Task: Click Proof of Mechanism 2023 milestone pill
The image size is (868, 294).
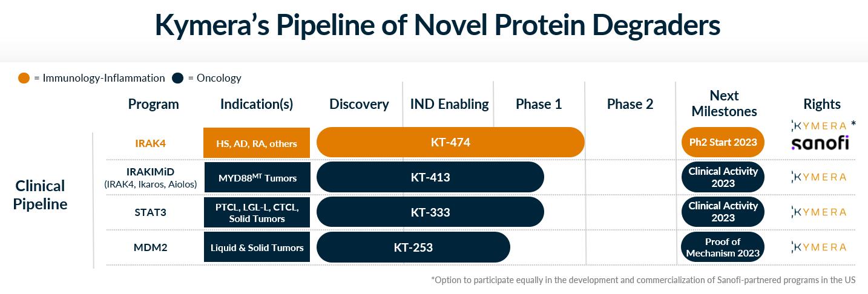Action: (723, 247)
